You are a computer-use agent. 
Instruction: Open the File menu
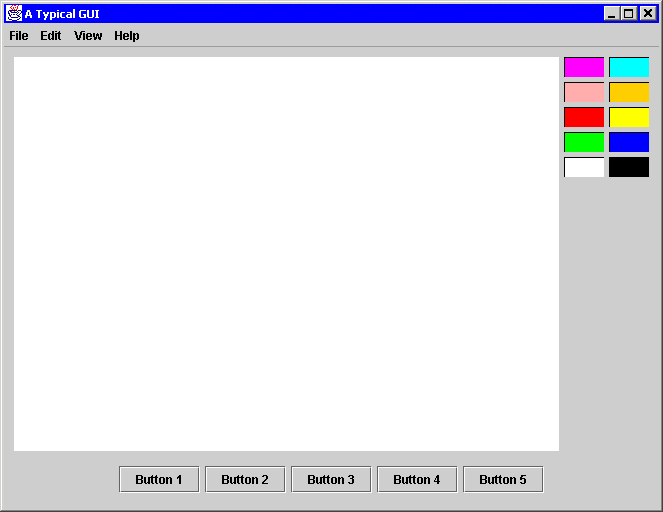pyautogui.click(x=19, y=36)
